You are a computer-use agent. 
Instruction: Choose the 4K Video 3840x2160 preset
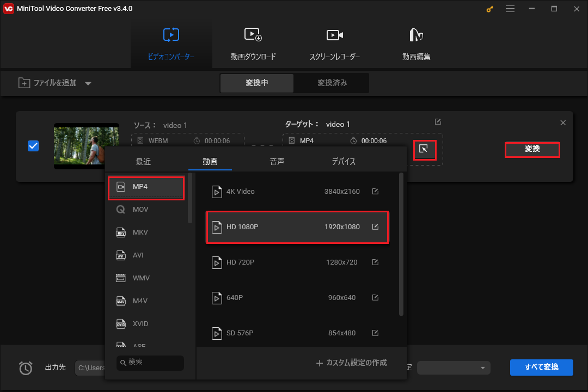(x=297, y=191)
